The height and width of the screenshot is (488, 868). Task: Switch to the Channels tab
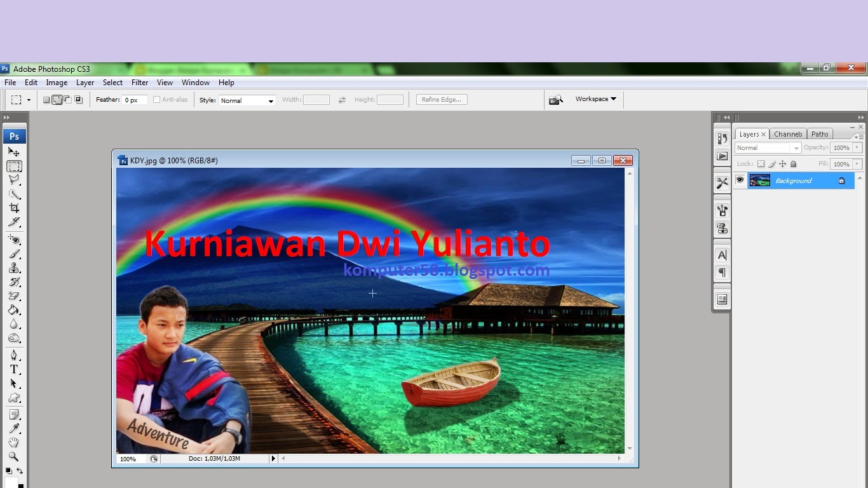coord(788,134)
